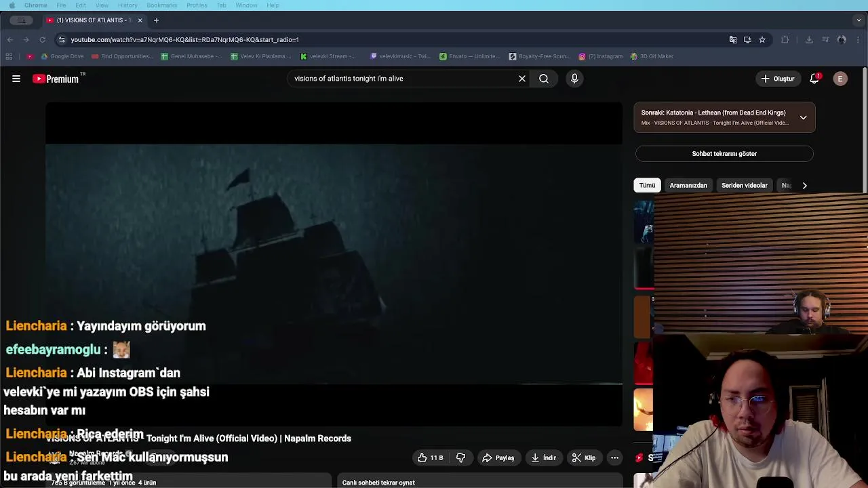Screen dimensions: 868x488
Task: Open more actions three-dot menu
Action: [614, 458]
